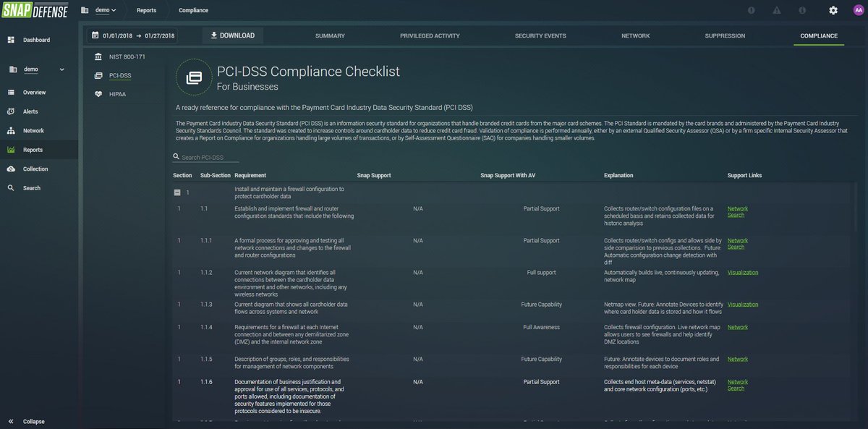Screen dimensions: 868x429
Task: Collapse section 1 with the minus box
Action: pos(177,192)
